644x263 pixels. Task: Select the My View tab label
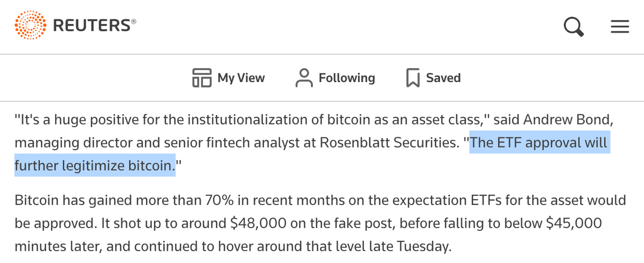(x=241, y=78)
